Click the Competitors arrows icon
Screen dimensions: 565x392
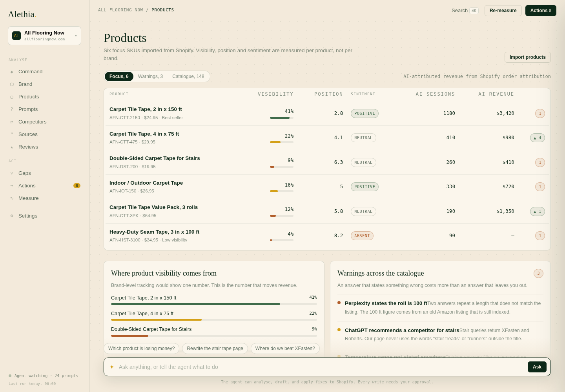click(12, 122)
